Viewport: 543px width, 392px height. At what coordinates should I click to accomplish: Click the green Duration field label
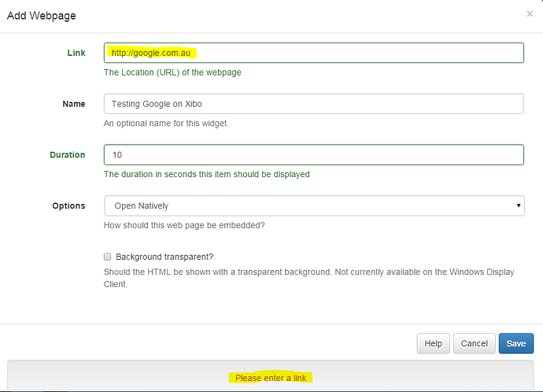coord(68,154)
